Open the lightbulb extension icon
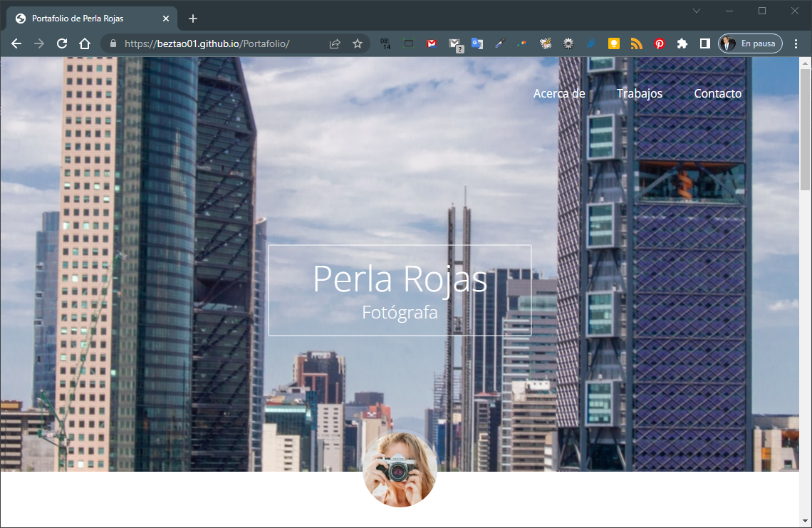The image size is (812, 528). click(614, 43)
